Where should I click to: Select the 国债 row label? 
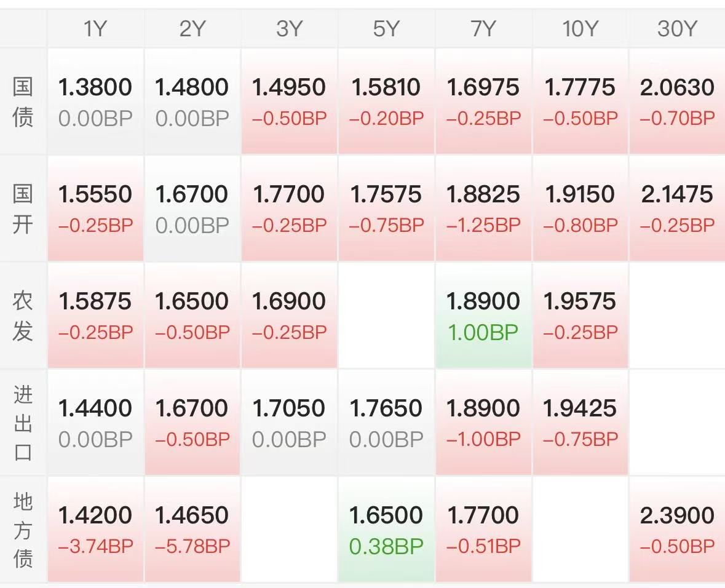tap(23, 101)
